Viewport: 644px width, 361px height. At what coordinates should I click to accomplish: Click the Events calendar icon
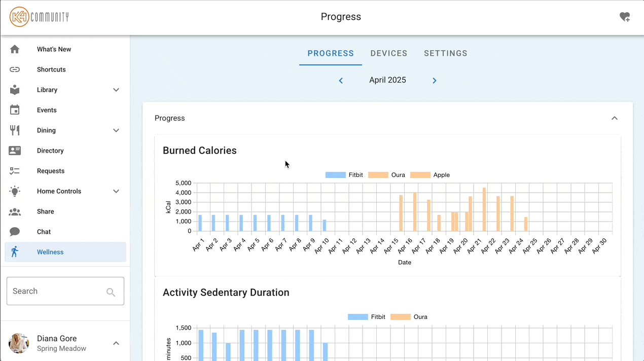point(15,110)
